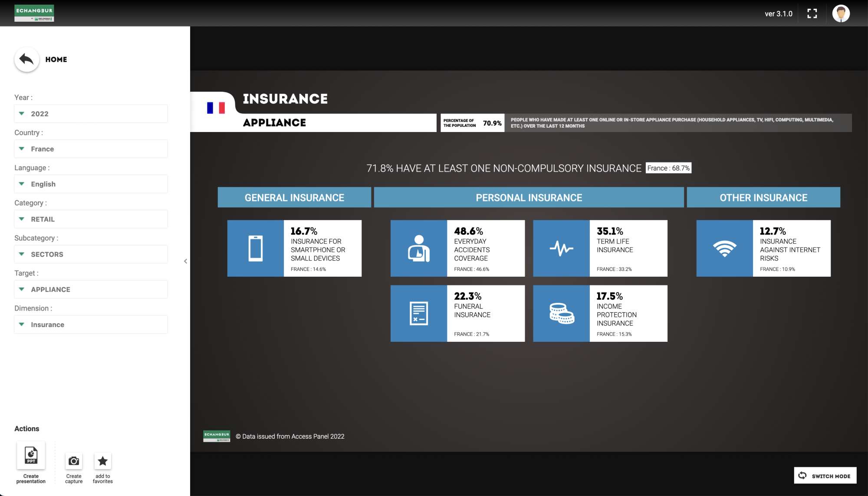Click the coins income protection icon
Viewport: 868px width, 496px height.
point(561,314)
